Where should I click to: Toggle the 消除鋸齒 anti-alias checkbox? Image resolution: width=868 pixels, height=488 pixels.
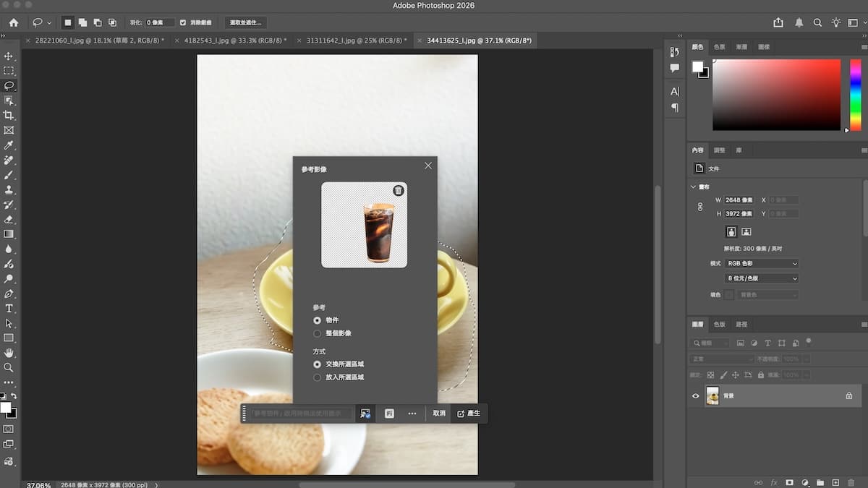tap(183, 22)
